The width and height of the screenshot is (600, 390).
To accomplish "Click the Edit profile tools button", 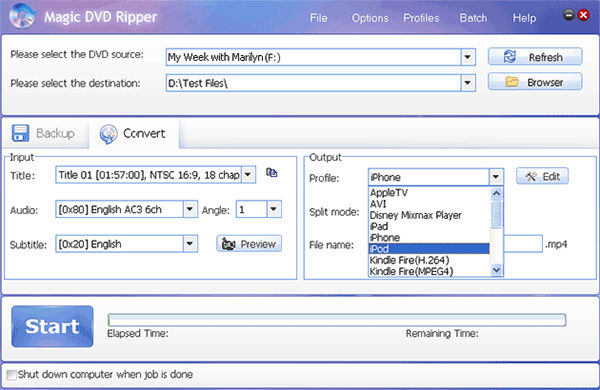I will pos(542,176).
